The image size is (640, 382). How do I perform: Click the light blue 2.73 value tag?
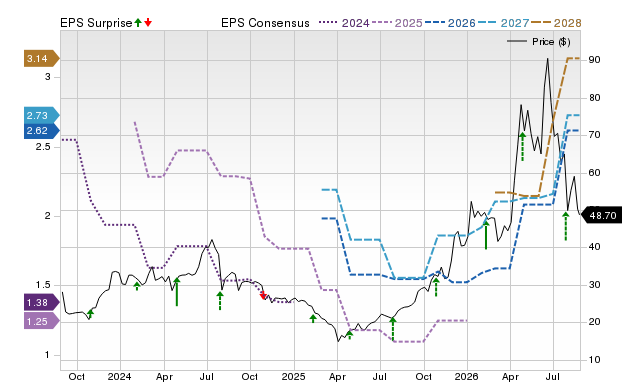pos(42,115)
